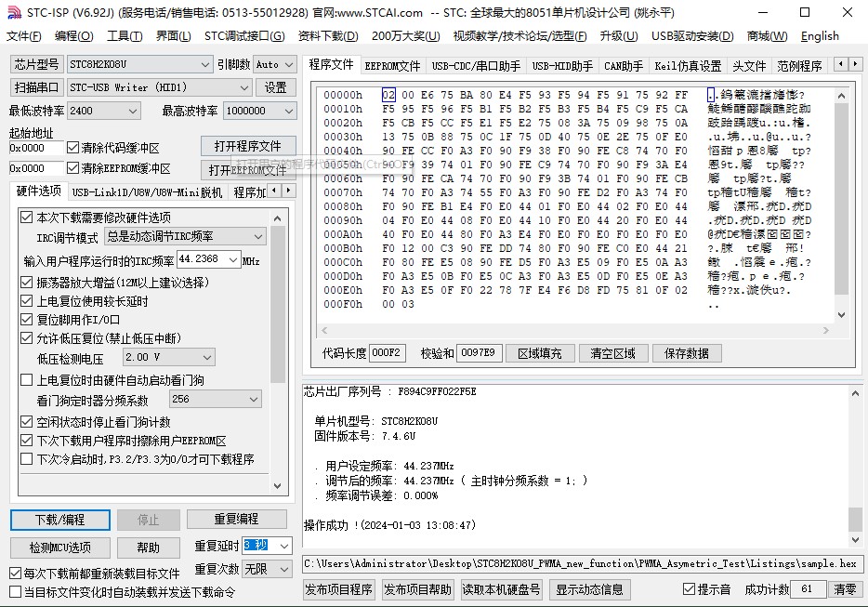Click the code start address 0x0000 field

36,148
